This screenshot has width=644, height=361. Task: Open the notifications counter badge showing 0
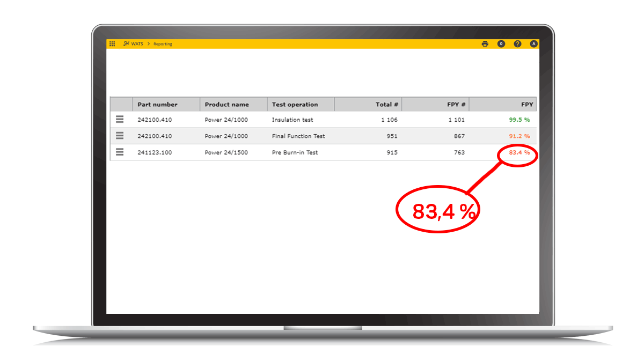click(501, 44)
